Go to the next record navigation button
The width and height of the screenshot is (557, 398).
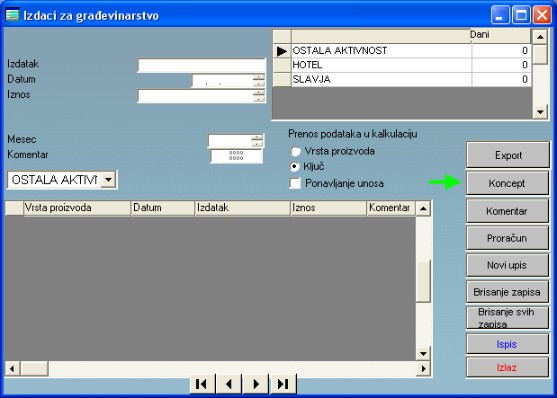click(256, 384)
